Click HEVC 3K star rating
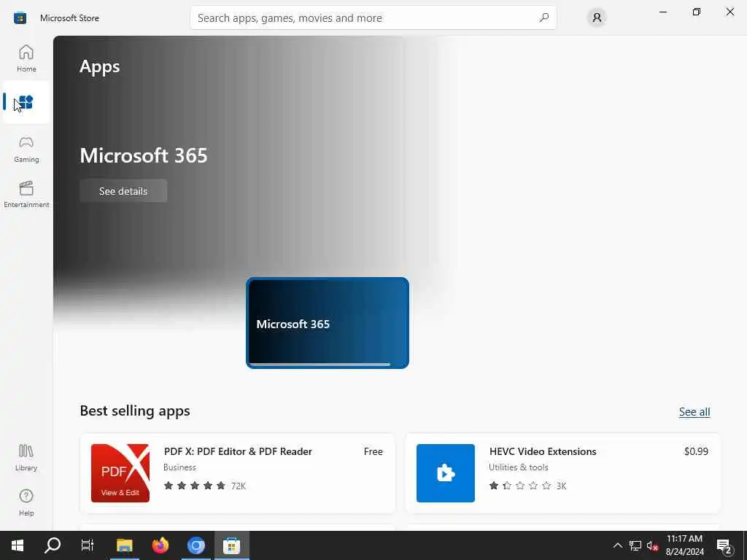 (528, 486)
